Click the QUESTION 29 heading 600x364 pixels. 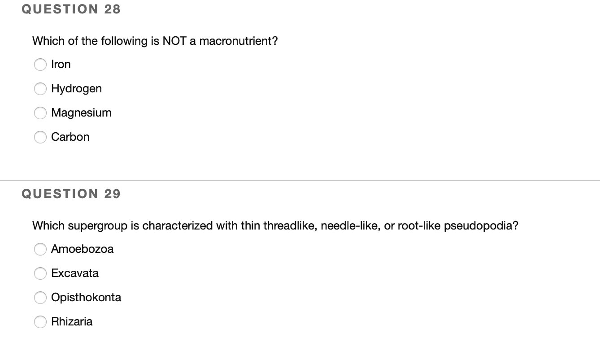click(71, 194)
